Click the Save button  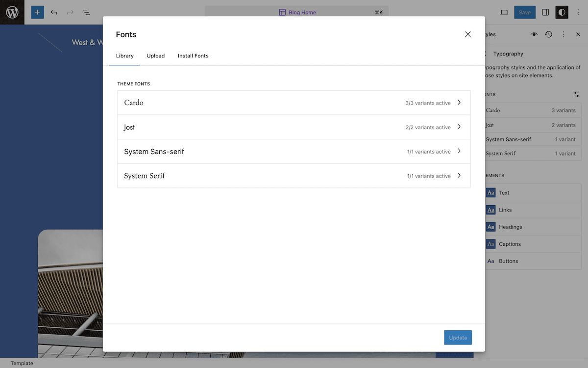pos(525,12)
